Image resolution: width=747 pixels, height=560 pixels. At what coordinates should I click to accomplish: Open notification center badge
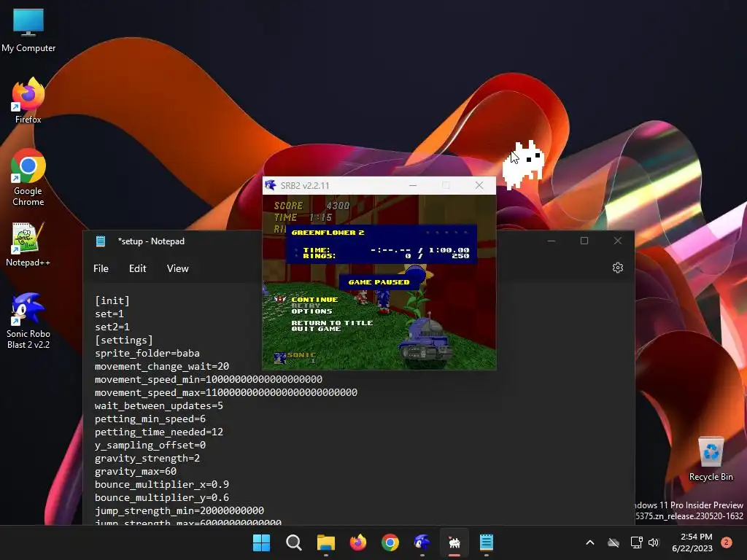click(727, 542)
